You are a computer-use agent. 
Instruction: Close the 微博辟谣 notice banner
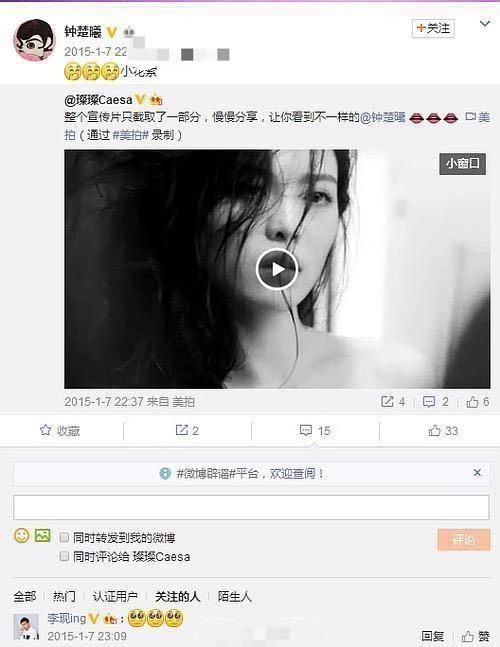pyautogui.click(x=477, y=472)
